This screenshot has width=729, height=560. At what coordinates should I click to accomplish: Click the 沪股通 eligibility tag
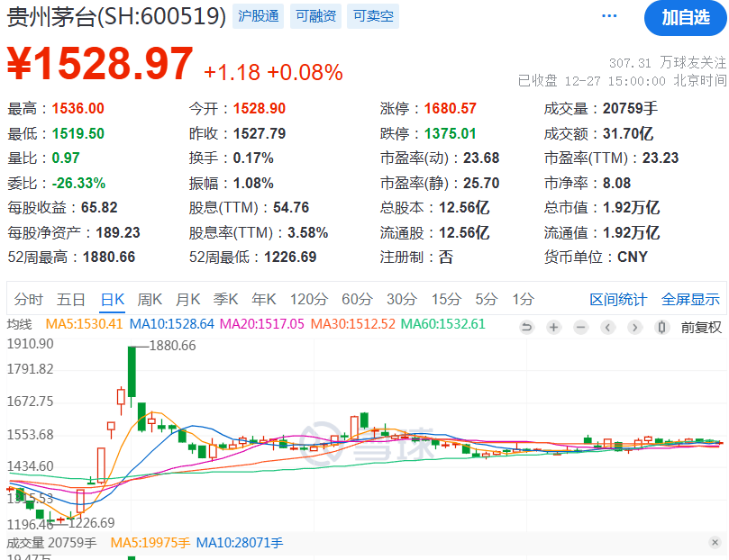[x=258, y=15]
